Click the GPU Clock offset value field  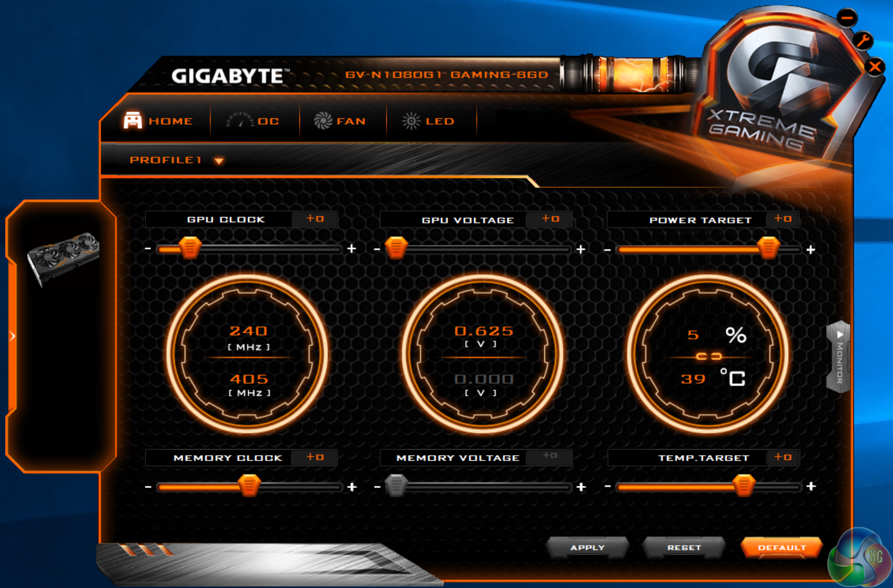pos(315,219)
